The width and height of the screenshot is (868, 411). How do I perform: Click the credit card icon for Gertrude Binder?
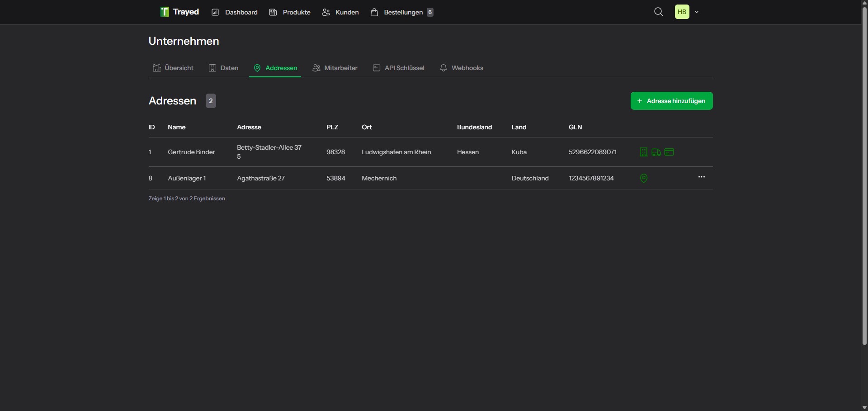click(669, 152)
